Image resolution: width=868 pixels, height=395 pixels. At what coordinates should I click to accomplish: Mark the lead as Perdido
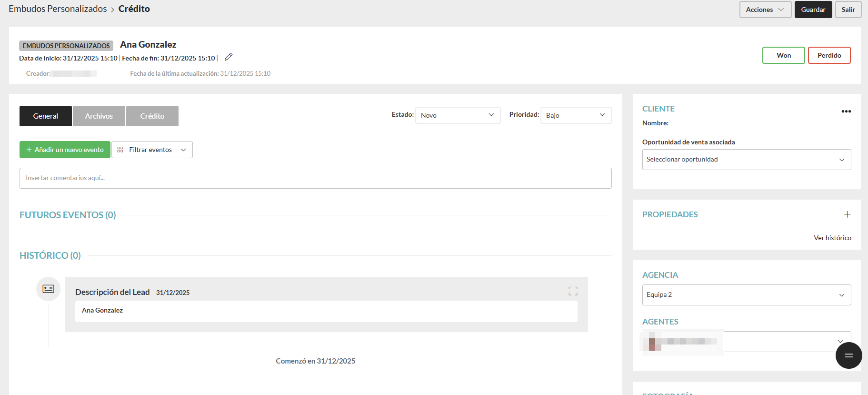tap(829, 55)
